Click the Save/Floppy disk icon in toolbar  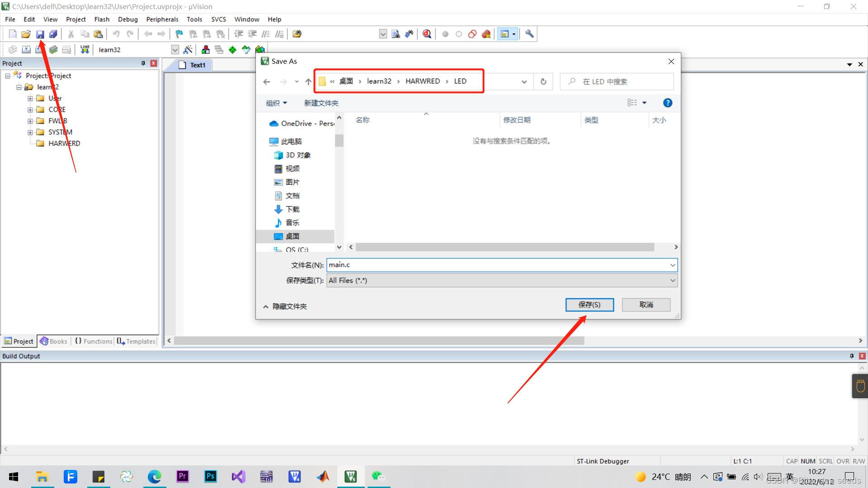click(39, 34)
